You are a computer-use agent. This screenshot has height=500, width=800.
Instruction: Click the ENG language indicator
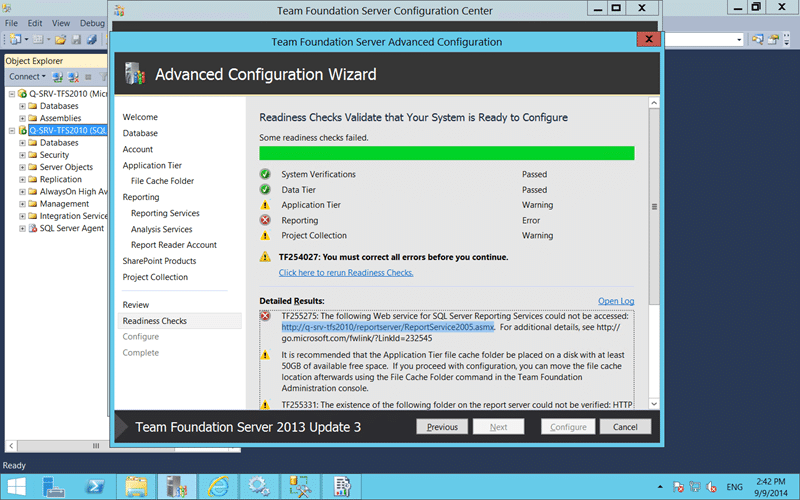734,487
